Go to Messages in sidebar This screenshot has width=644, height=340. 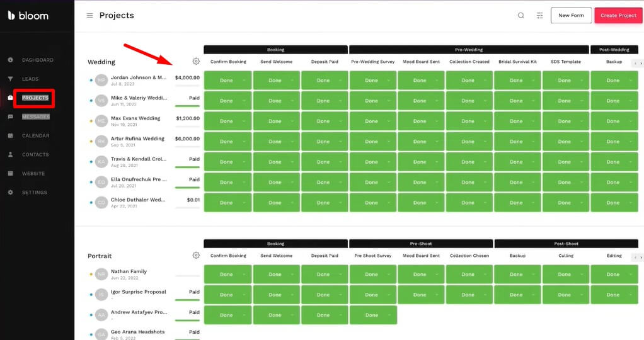pos(35,117)
